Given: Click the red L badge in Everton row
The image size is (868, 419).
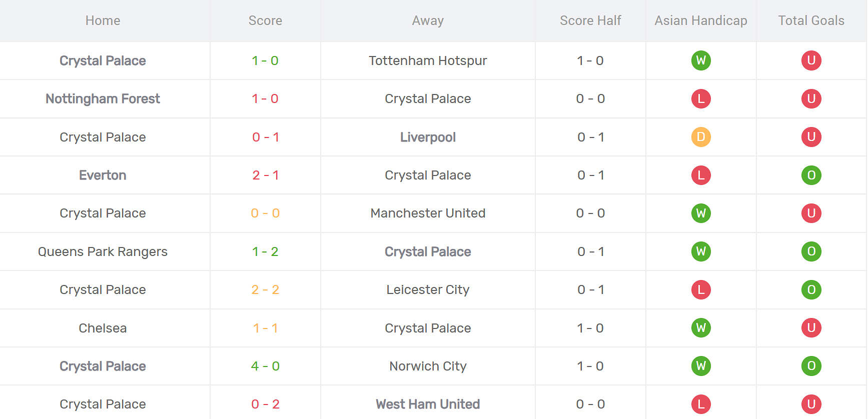Looking at the screenshot, I should coord(701,175).
